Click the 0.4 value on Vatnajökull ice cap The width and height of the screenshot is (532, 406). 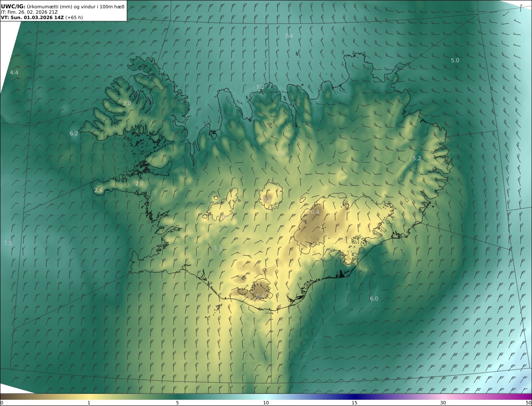point(315,212)
